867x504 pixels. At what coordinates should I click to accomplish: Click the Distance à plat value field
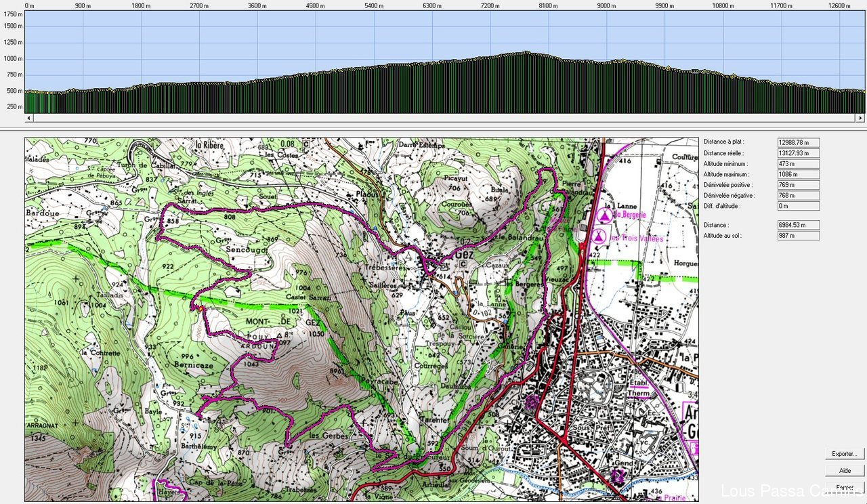[799, 142]
